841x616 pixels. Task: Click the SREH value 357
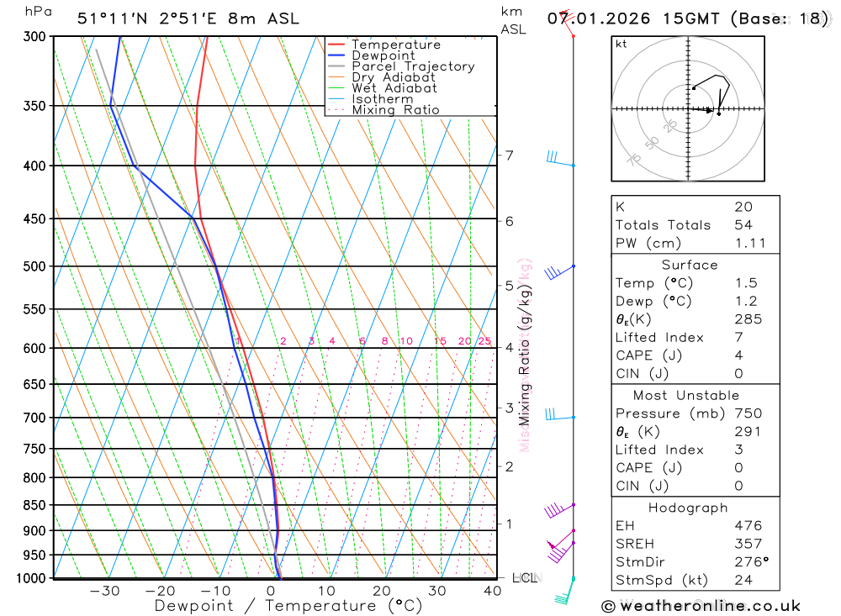pyautogui.click(x=748, y=545)
